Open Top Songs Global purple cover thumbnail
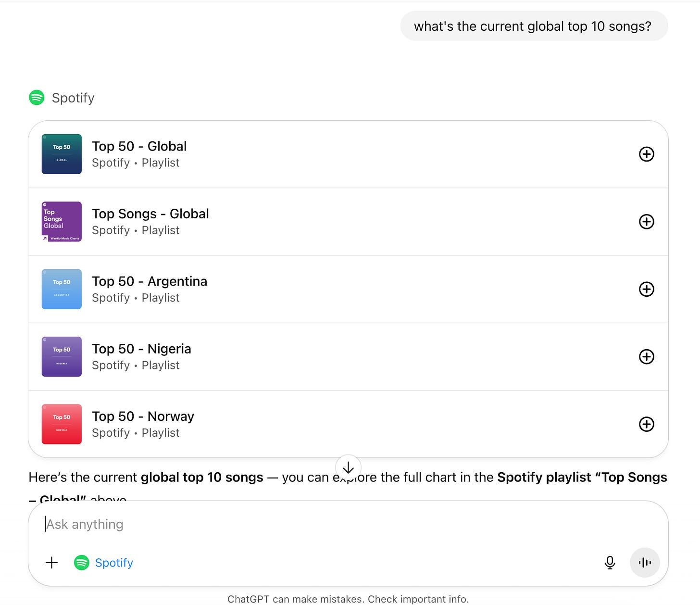This screenshot has height=605, width=700. tap(62, 222)
